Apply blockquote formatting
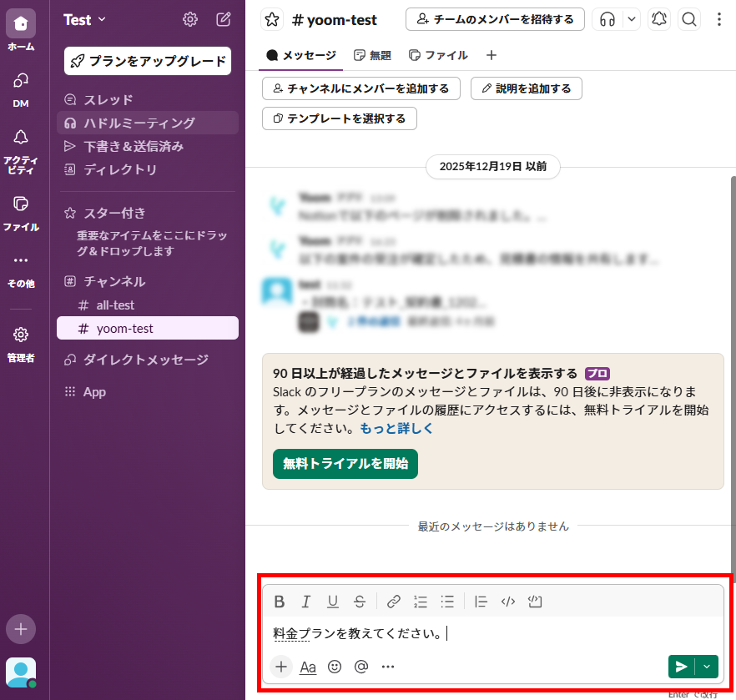The width and height of the screenshot is (736, 700). click(481, 602)
